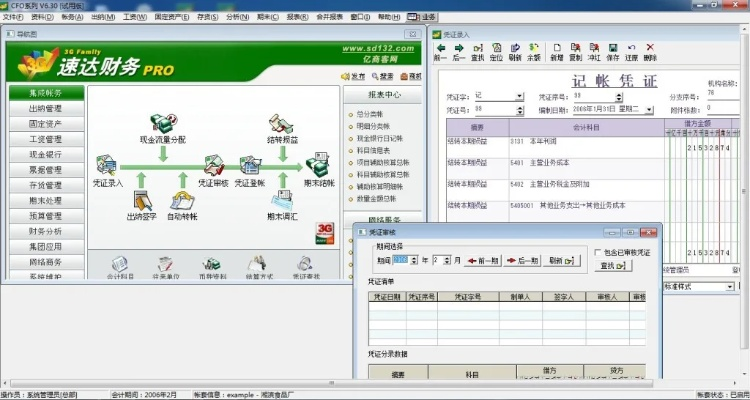
Task: Tick the 包含已审核凭证 checkbox
Action: point(597,252)
